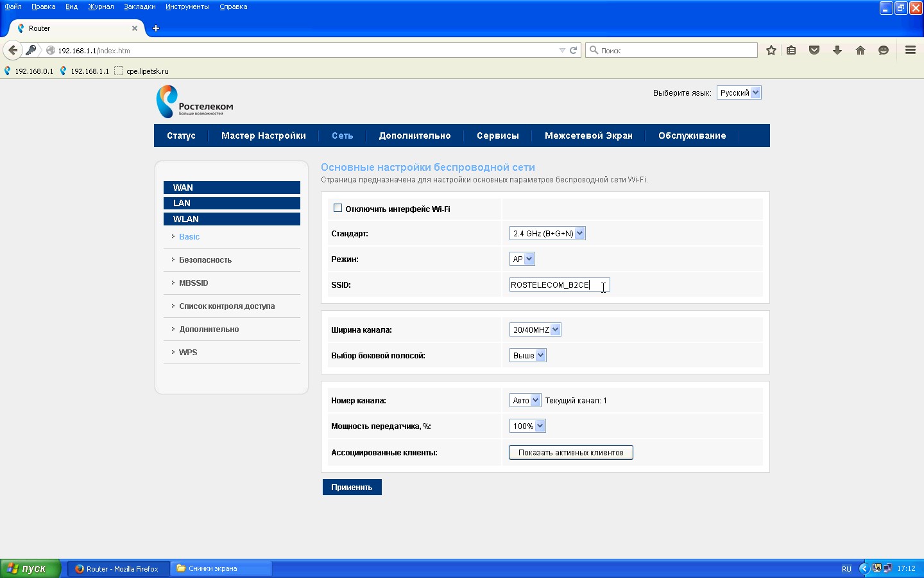Click the browser back arrow button
Screen dimensions: 924x578
[13, 50]
